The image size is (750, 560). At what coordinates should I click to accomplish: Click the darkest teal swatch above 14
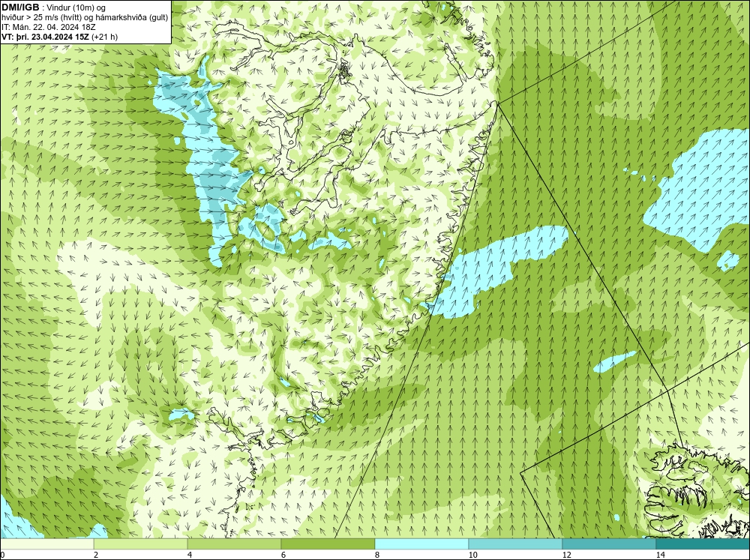pos(703,544)
